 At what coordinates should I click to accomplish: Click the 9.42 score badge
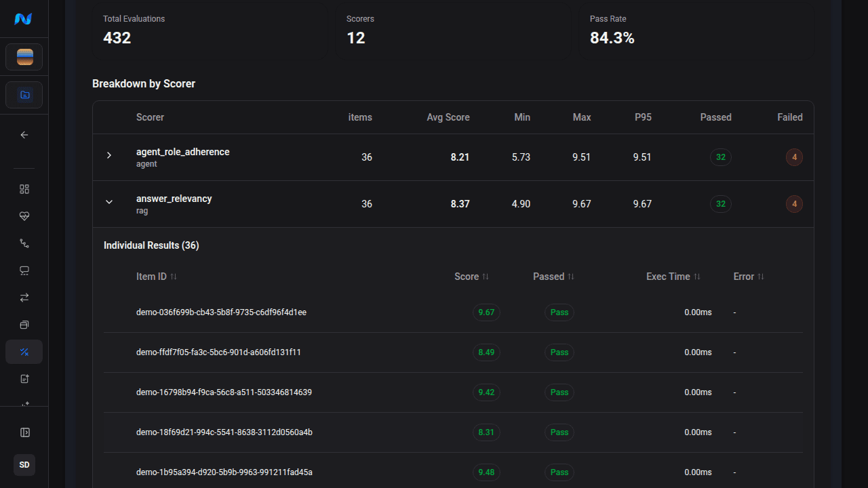[x=486, y=392]
